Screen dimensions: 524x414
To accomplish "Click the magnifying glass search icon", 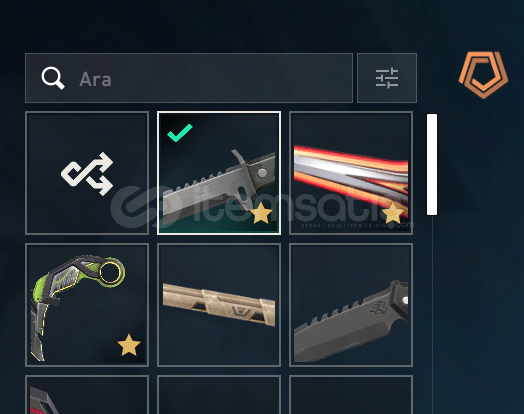I will point(53,78).
